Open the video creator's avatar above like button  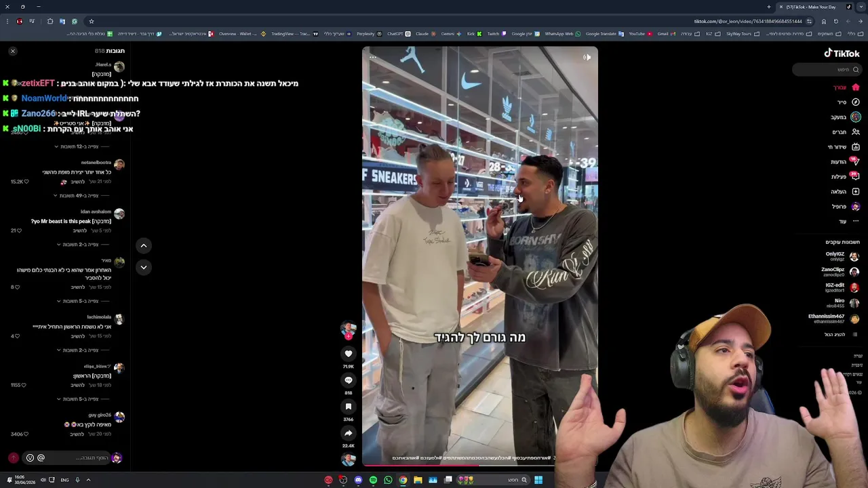coord(349,329)
